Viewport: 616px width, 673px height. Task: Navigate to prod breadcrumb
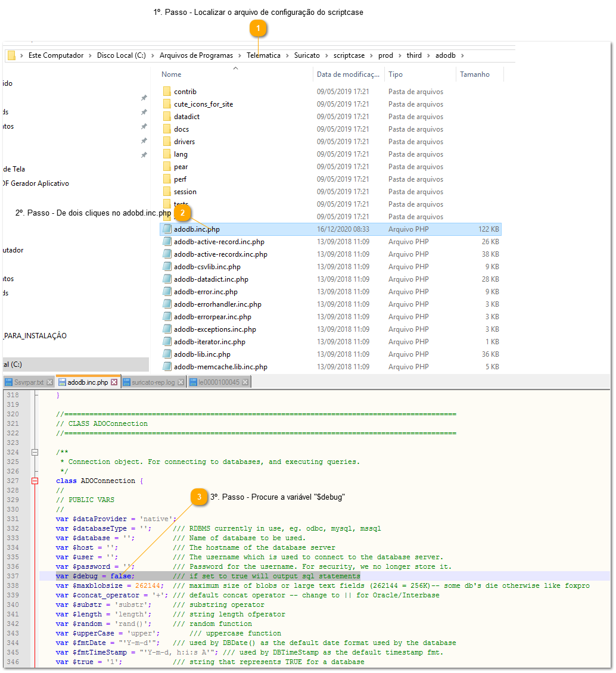pyautogui.click(x=385, y=55)
